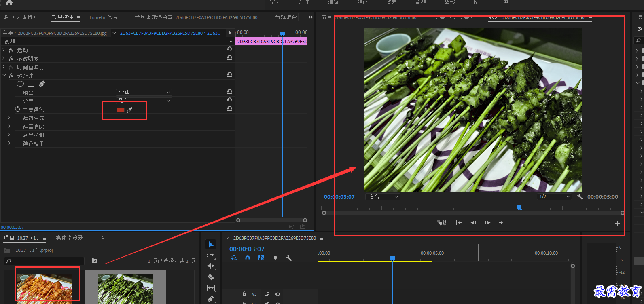This screenshot has width=644, height=304.
Task: Collapse the 超级键 effect
Action: [4, 75]
